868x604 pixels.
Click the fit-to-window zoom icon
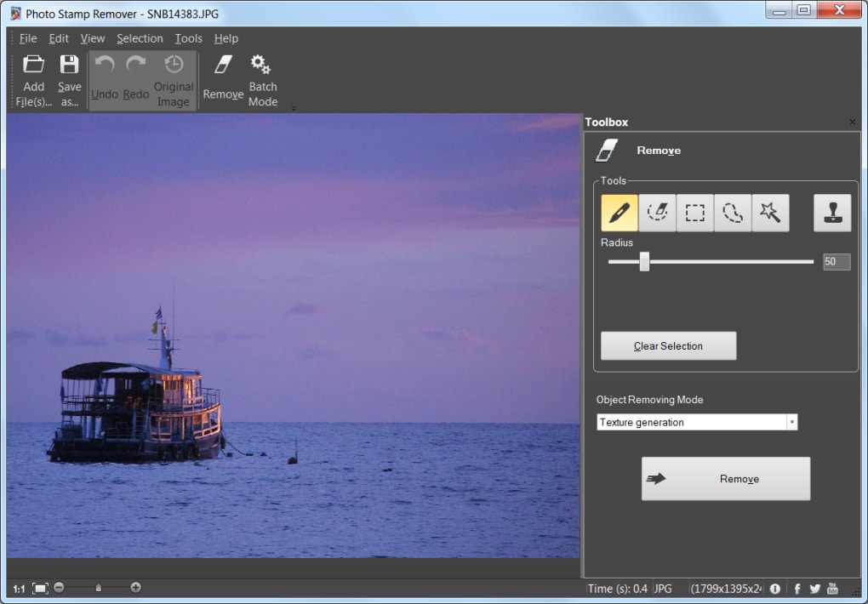coord(40,588)
